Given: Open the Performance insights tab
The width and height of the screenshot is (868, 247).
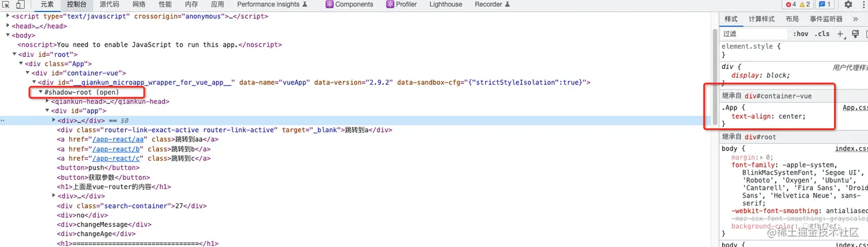Looking at the screenshot, I should [273, 5].
